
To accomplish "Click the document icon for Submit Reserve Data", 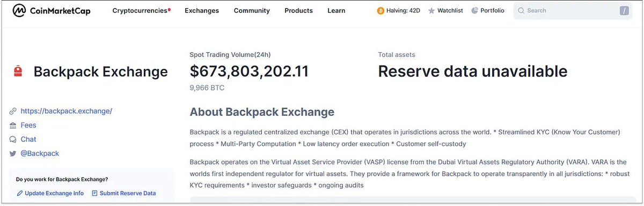I will [94, 193].
